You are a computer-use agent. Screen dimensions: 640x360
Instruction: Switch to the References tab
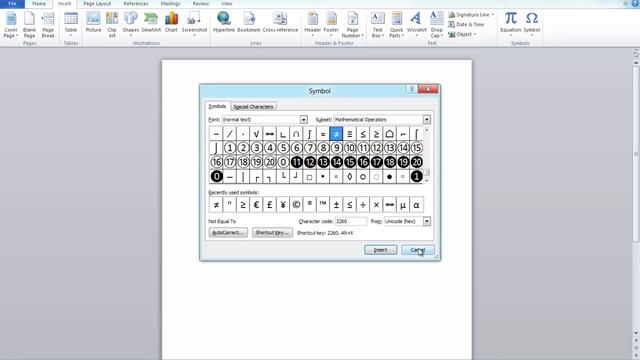[x=136, y=4]
